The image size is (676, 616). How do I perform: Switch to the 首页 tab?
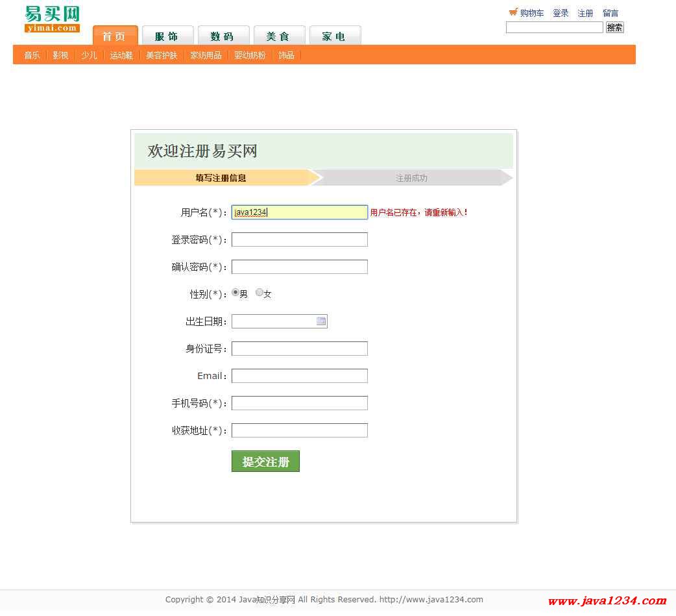coord(115,36)
